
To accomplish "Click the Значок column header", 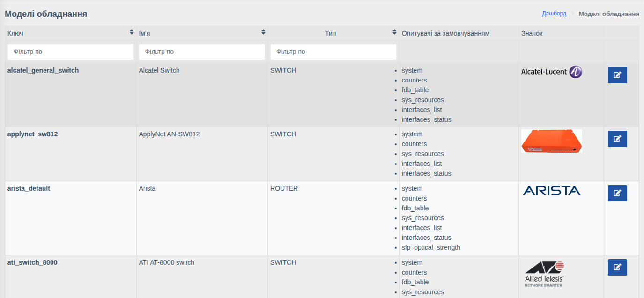I will 532,33.
